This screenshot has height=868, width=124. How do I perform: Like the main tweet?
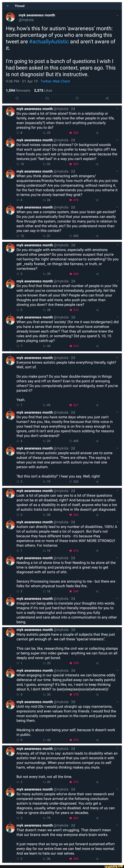point(77,98)
